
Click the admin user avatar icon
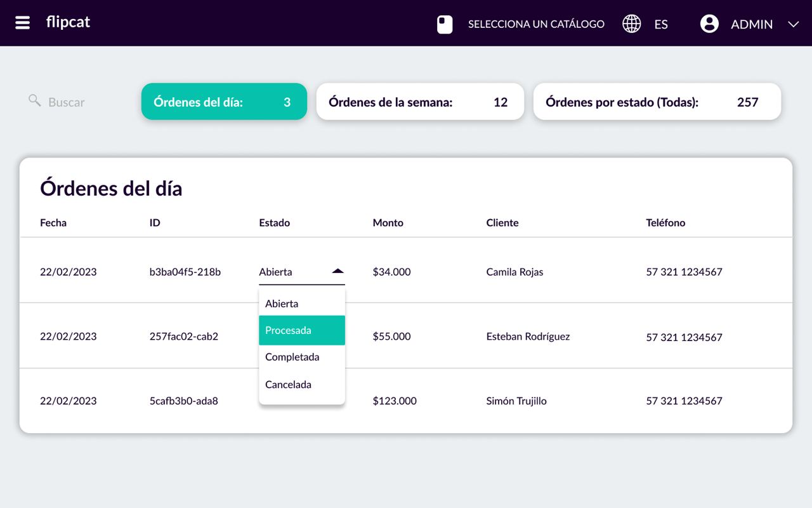pyautogui.click(x=709, y=23)
